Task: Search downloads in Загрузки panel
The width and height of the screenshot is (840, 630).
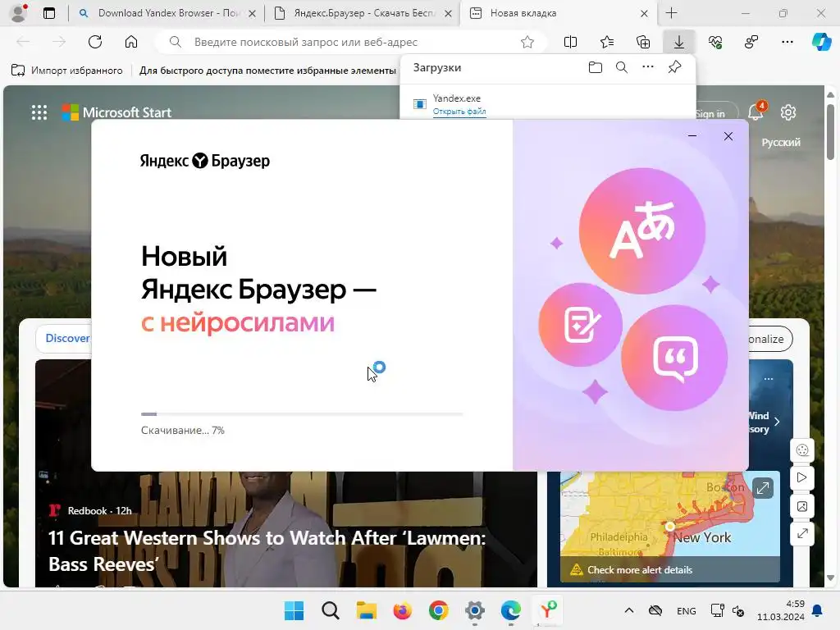Action: coord(622,67)
